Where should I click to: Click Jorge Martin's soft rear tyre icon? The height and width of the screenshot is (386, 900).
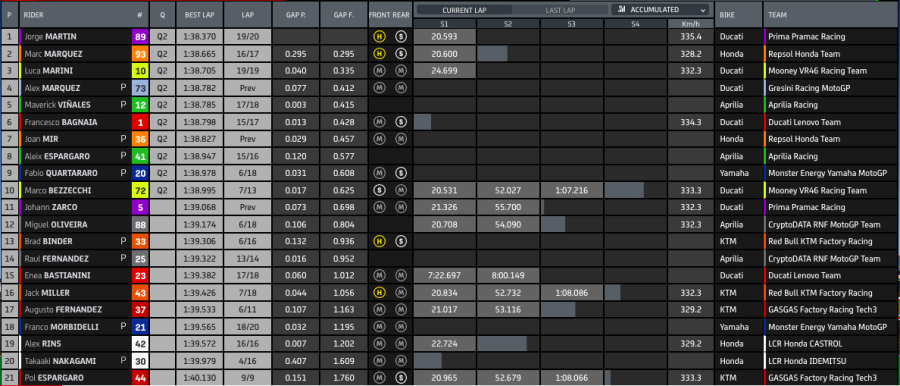coord(401,36)
